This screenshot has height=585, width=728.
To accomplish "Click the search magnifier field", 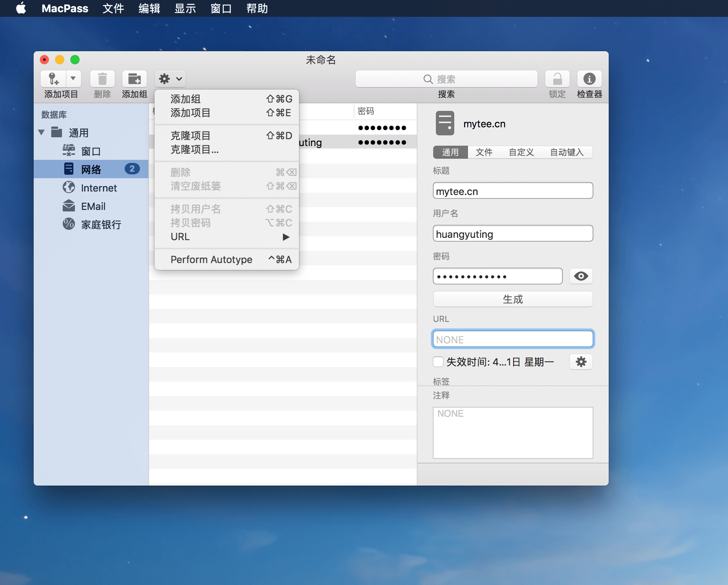I will click(446, 79).
